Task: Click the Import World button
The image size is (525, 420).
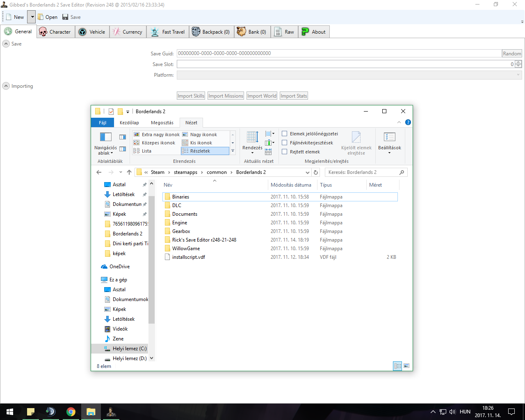Action: click(x=262, y=96)
